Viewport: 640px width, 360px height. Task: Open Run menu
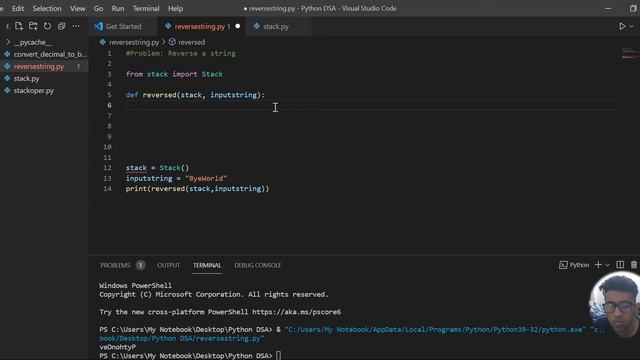[118, 8]
